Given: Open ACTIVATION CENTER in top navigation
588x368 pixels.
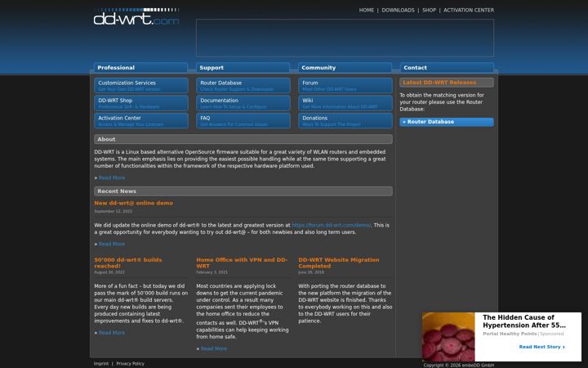Looking at the screenshot, I should coord(469,11).
